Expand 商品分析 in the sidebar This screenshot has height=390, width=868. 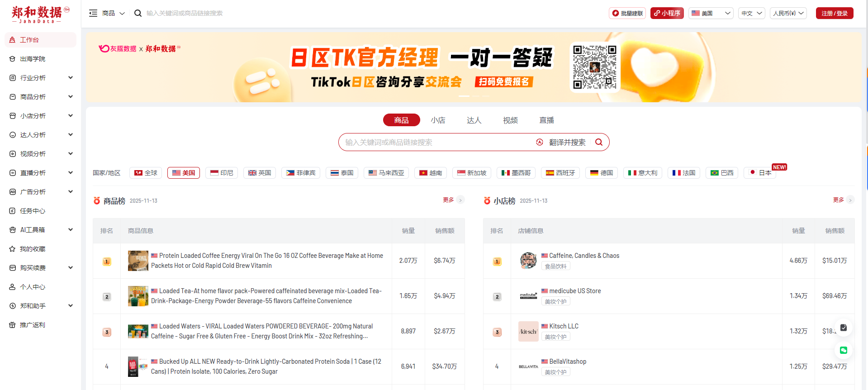(40, 97)
